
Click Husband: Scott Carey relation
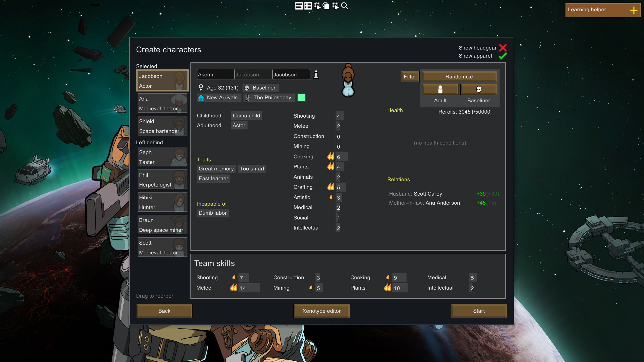coord(444,194)
